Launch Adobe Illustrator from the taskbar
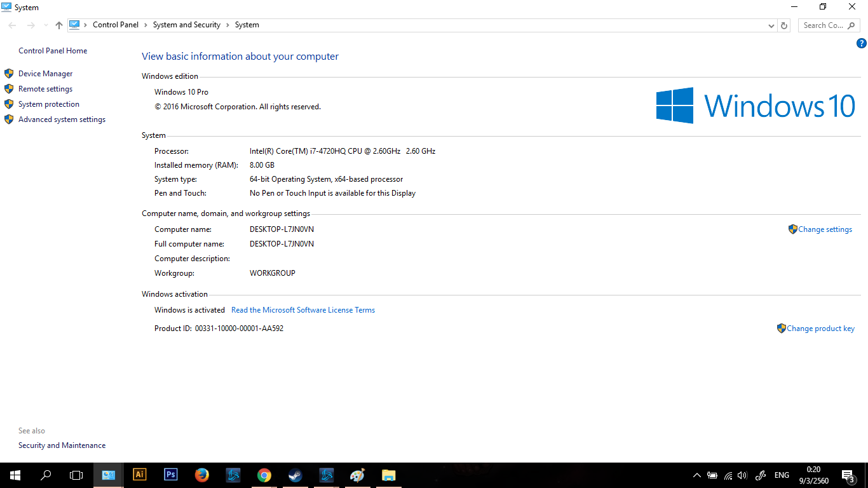Image resolution: width=868 pixels, height=488 pixels. pos(140,475)
